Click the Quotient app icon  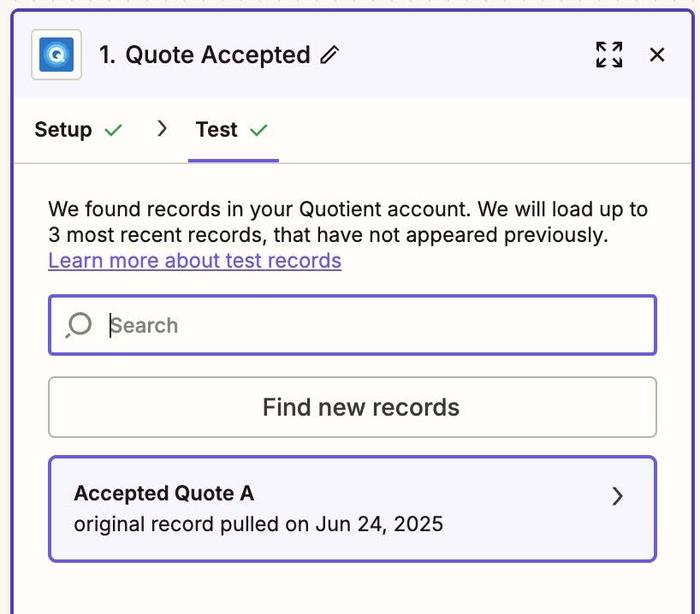click(56, 54)
